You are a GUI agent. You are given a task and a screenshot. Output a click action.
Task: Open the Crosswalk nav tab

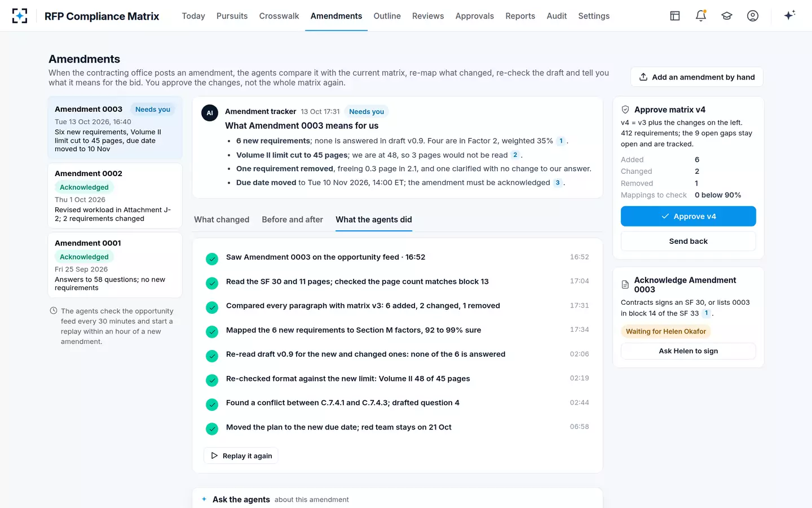(279, 16)
